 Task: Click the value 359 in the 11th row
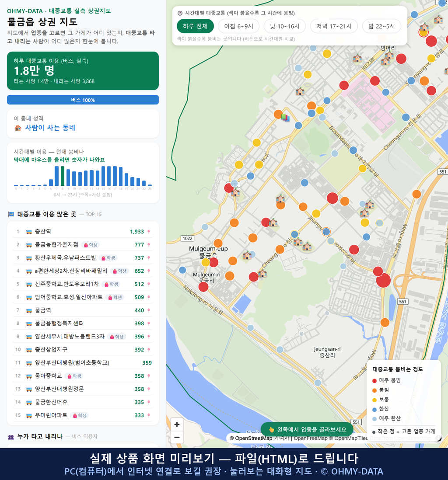pos(147,363)
